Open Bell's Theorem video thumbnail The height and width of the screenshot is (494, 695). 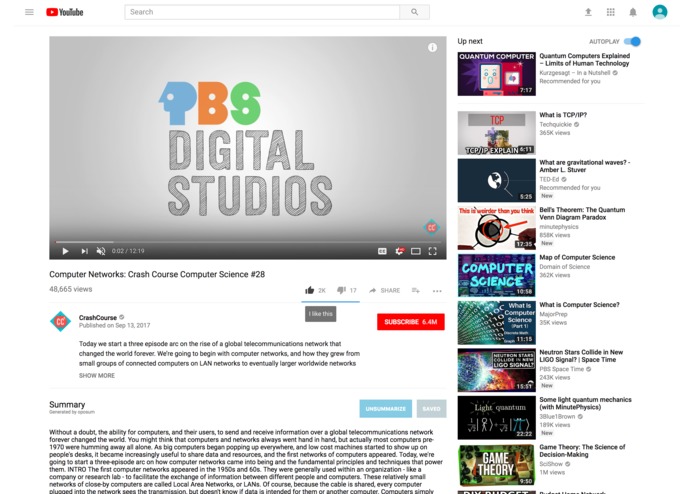point(496,228)
